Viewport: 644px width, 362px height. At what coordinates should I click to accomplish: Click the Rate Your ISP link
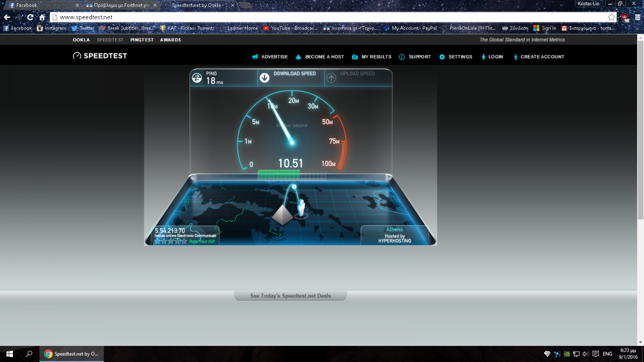[x=203, y=241]
